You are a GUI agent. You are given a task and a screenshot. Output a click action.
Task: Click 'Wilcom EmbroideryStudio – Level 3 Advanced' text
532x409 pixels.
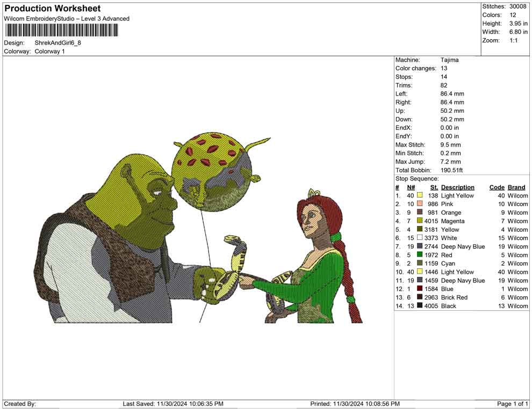click(67, 19)
